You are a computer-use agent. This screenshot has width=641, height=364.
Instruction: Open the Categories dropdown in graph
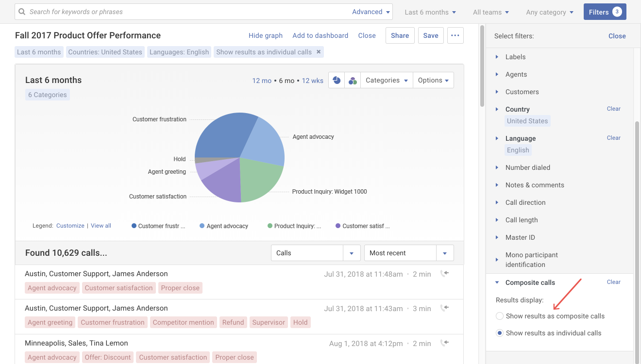pos(387,81)
